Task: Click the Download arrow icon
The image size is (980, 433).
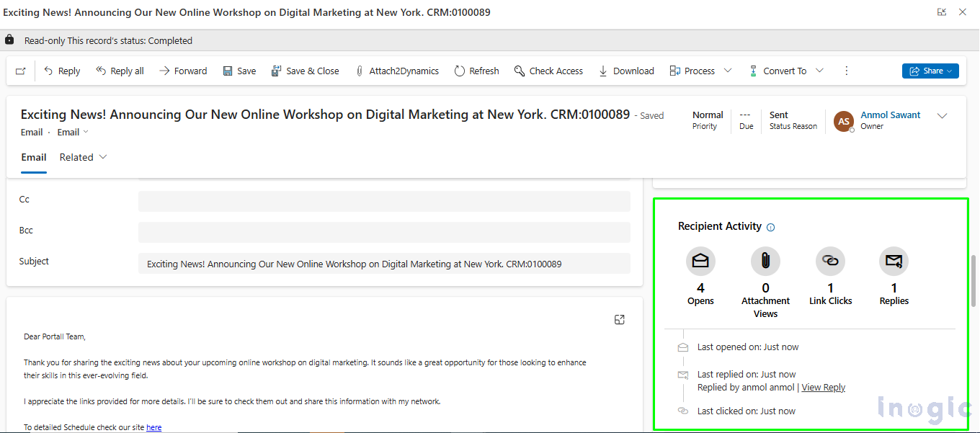Action: tap(602, 71)
